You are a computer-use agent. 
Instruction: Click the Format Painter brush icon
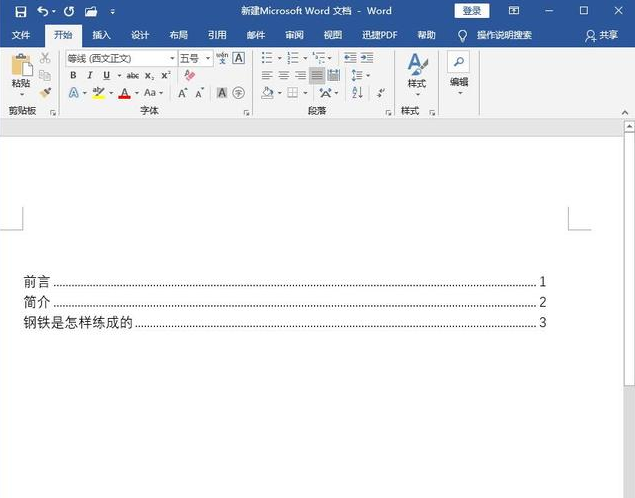click(45, 92)
